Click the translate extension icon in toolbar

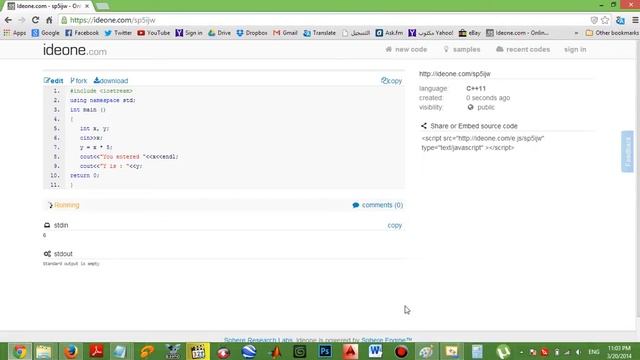[620, 20]
